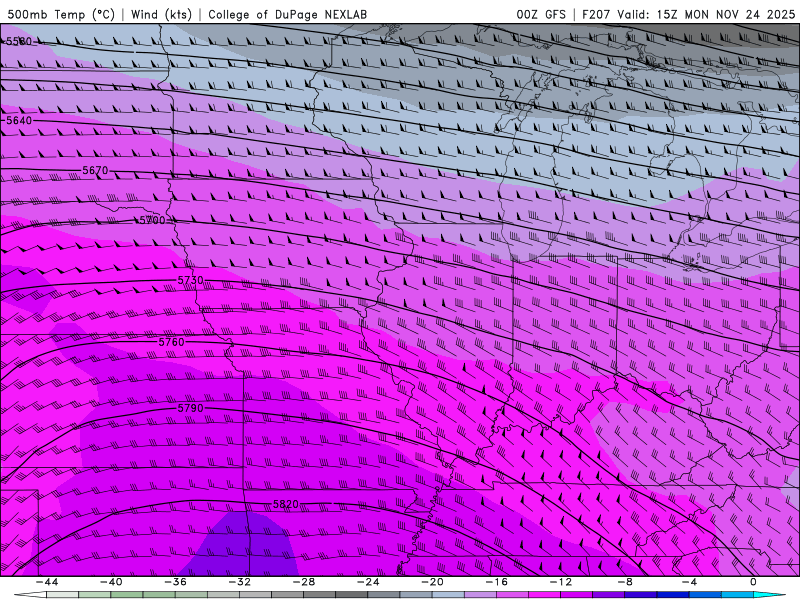
Task: Click the -16 color scale tick label
Action: pos(497,582)
